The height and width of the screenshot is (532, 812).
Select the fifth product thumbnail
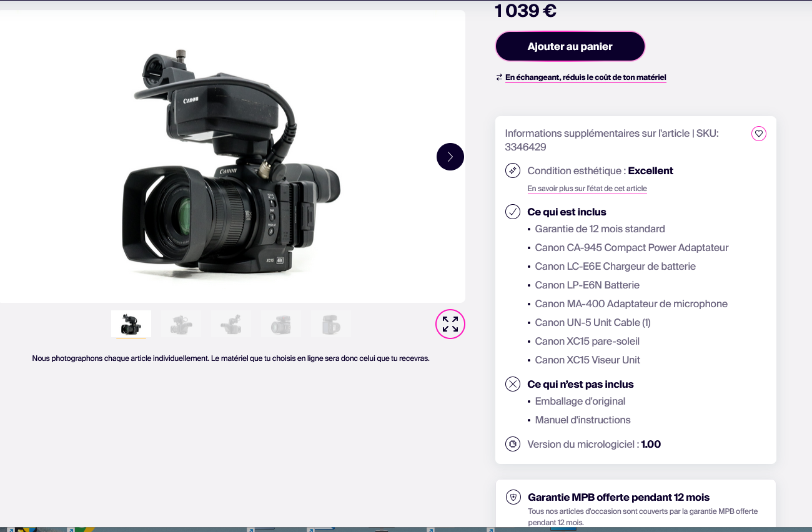331,324
